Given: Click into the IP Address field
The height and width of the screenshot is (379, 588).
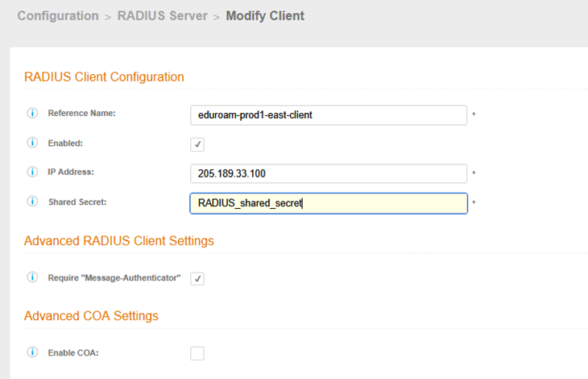Looking at the screenshot, I should pyautogui.click(x=328, y=173).
